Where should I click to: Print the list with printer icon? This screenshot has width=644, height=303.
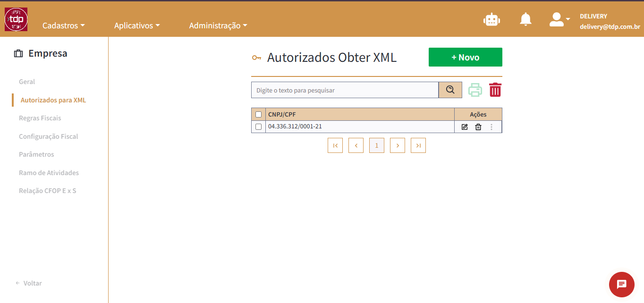475,90
